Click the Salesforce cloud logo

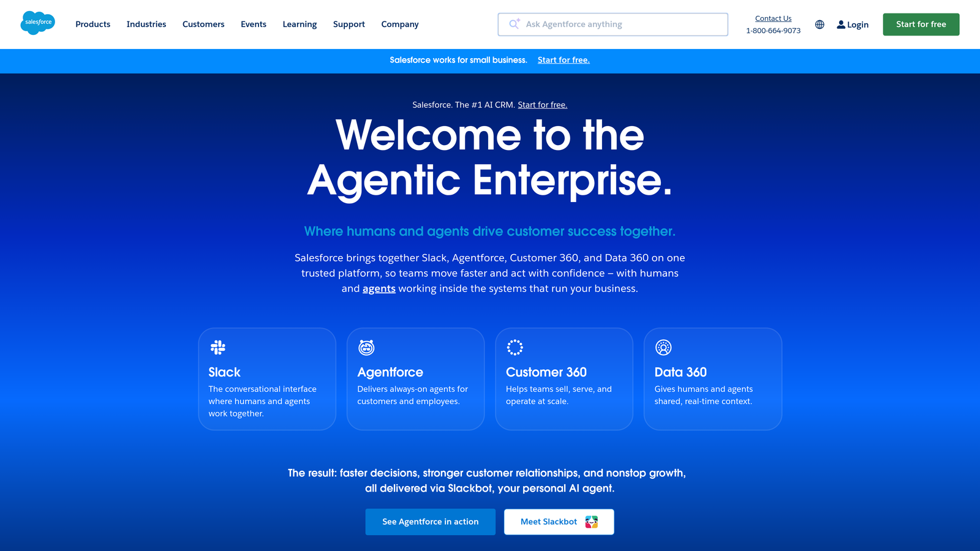(37, 23)
